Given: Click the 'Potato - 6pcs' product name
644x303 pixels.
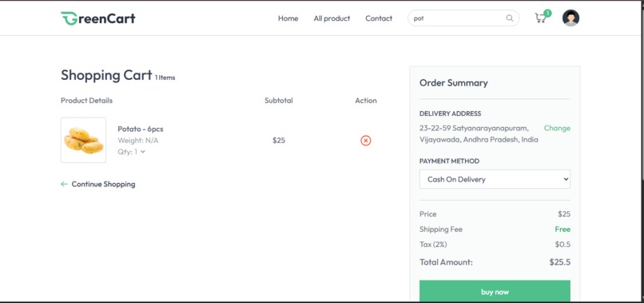Looking at the screenshot, I should (x=141, y=129).
